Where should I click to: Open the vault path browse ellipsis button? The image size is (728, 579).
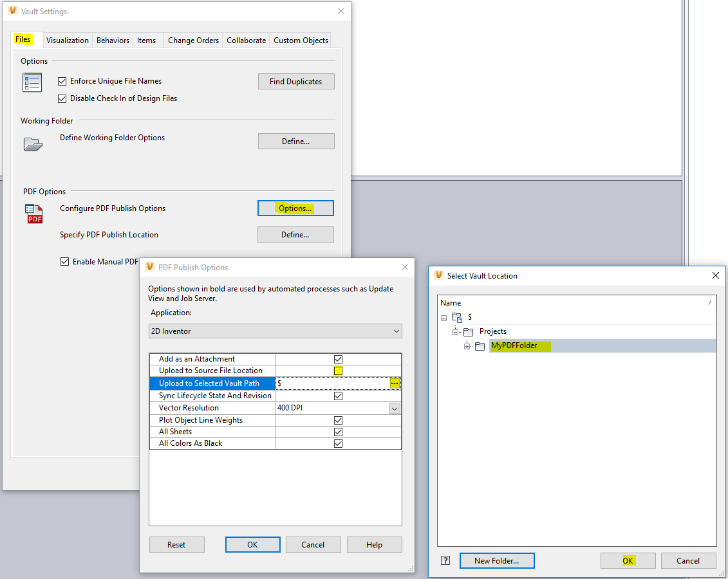[x=394, y=383]
